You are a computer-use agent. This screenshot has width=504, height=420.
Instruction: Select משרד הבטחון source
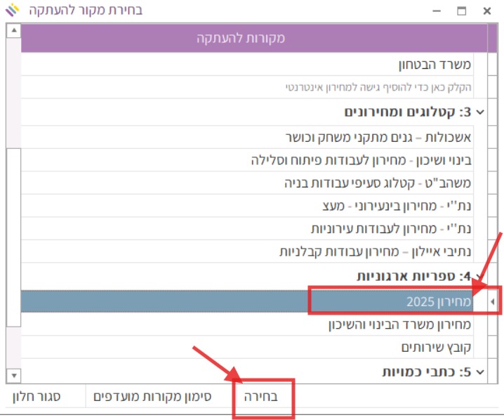pyautogui.click(x=435, y=65)
